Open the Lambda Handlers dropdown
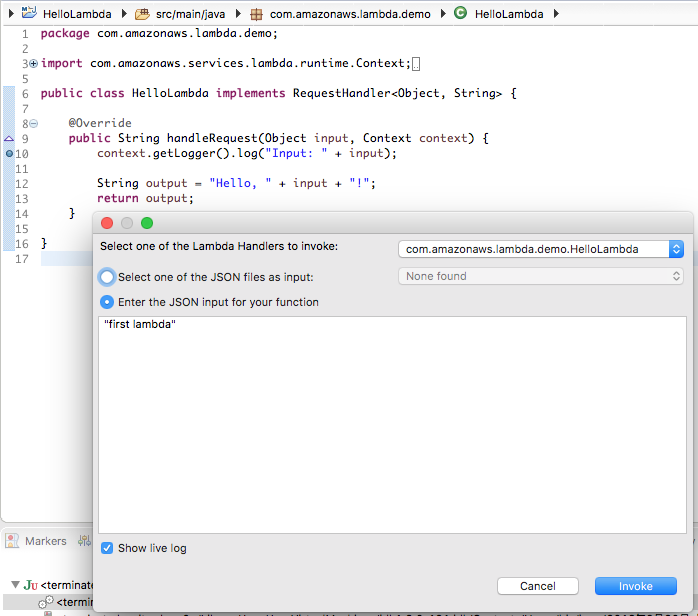 541,249
